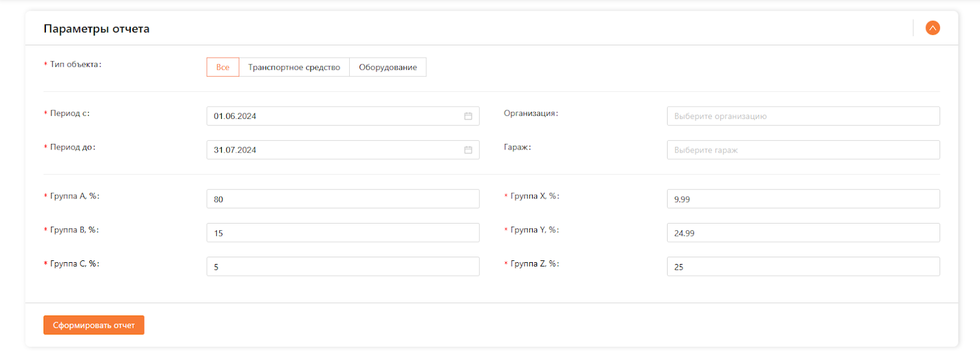Select Оборудование object type
Image resolution: width=980 pixels, height=351 pixels.
(x=388, y=67)
